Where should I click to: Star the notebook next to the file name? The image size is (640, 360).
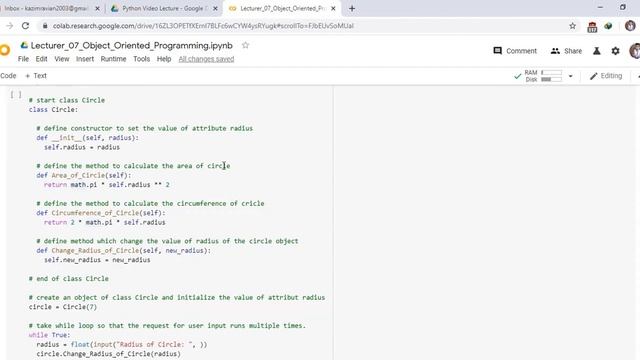pos(245,45)
